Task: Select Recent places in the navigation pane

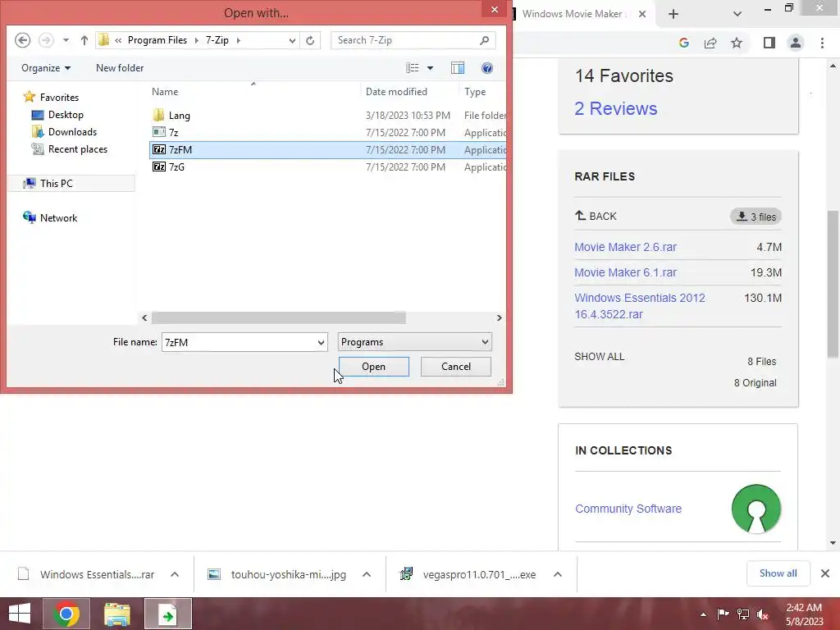Action: click(78, 149)
